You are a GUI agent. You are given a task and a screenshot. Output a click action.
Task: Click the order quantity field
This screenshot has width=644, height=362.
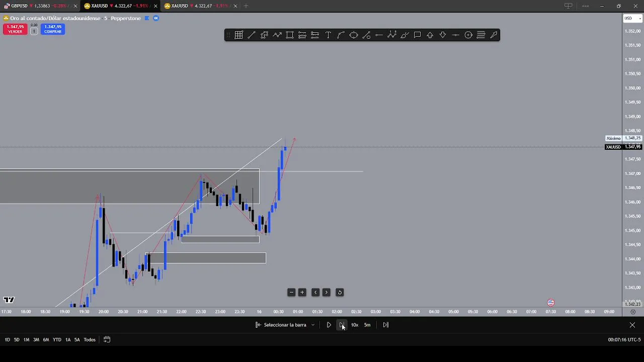click(34, 31)
